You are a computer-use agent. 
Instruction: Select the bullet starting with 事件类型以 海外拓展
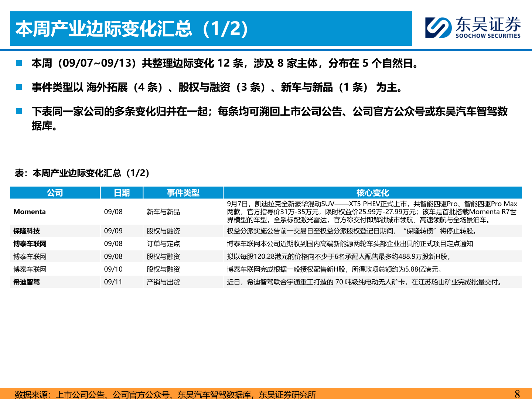(x=217, y=87)
